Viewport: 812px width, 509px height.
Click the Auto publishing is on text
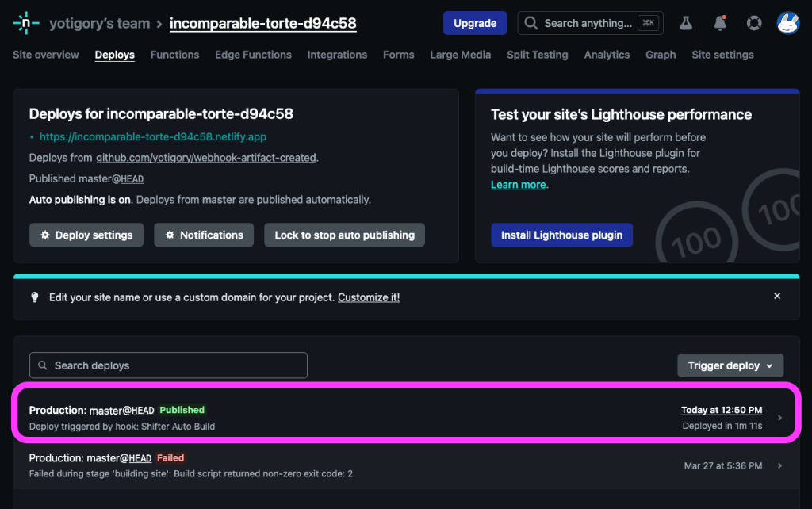[80, 199]
